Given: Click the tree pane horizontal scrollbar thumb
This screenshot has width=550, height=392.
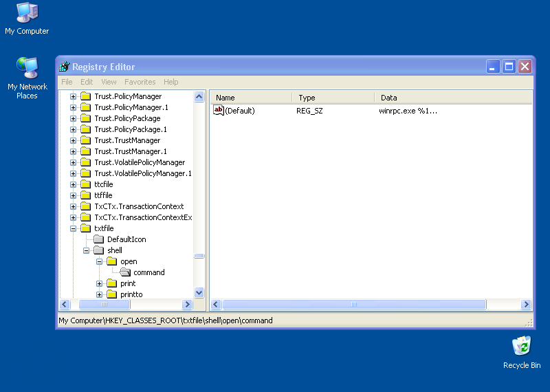Looking at the screenshot, I should click(104, 304).
